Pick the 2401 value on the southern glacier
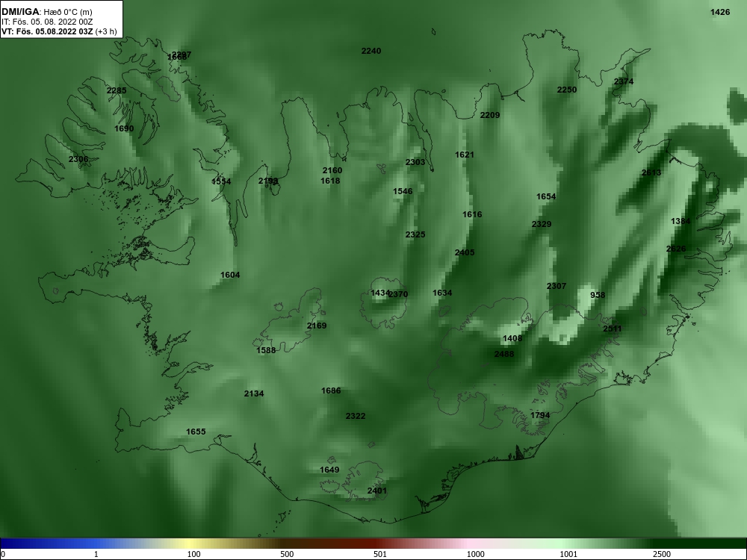Screen dimensions: 747x560 pos(377,491)
